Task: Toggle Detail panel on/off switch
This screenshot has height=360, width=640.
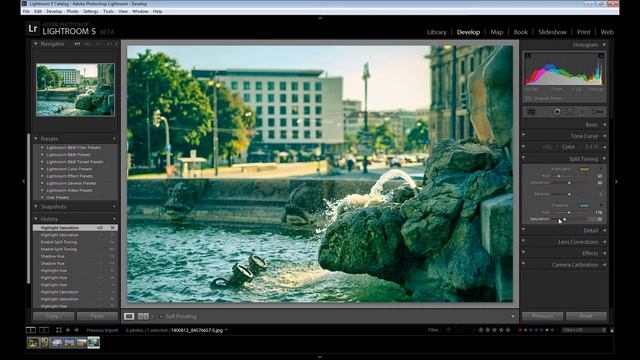Action: pyautogui.click(x=524, y=229)
